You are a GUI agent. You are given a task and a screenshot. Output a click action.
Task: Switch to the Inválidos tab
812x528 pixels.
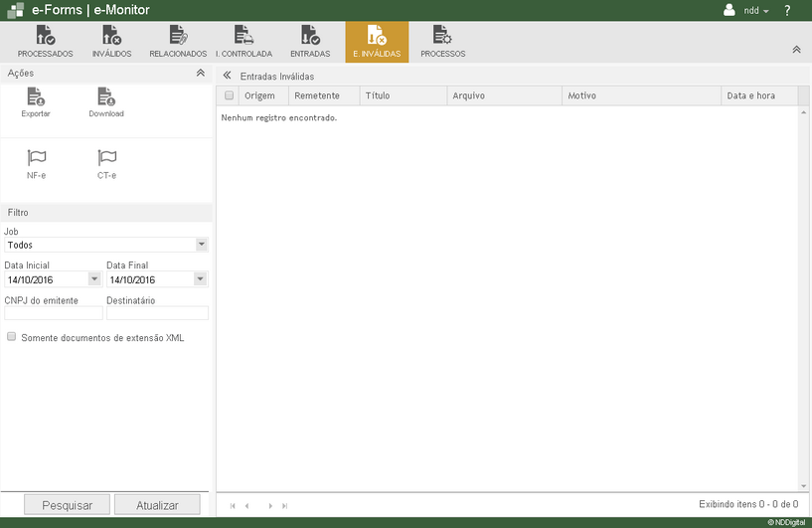[x=111, y=42]
